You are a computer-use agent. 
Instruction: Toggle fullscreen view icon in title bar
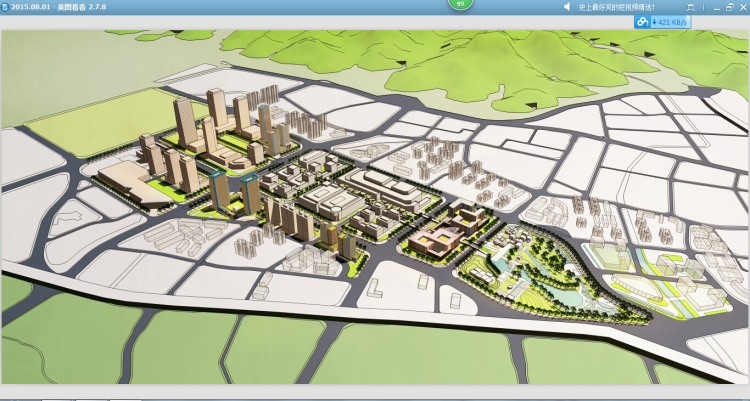690,7
